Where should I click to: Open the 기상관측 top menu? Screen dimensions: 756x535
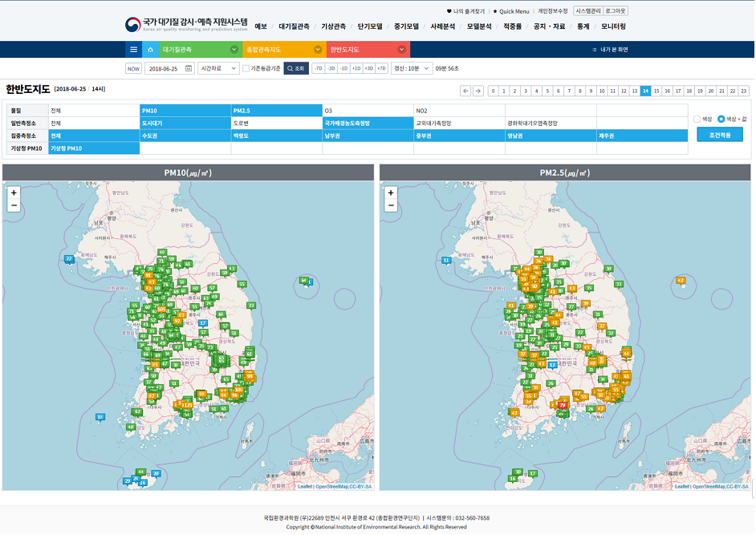(x=334, y=26)
